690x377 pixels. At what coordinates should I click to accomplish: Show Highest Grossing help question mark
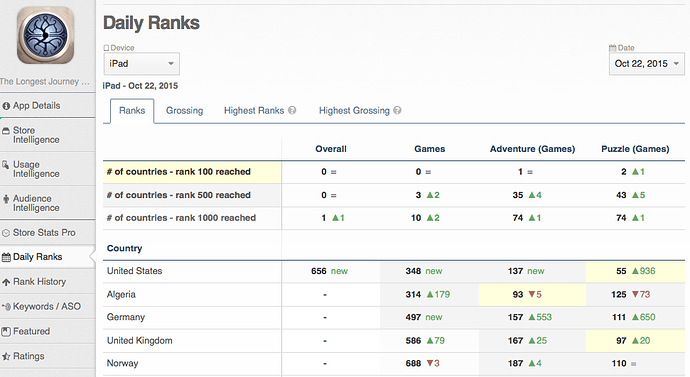[x=397, y=110]
